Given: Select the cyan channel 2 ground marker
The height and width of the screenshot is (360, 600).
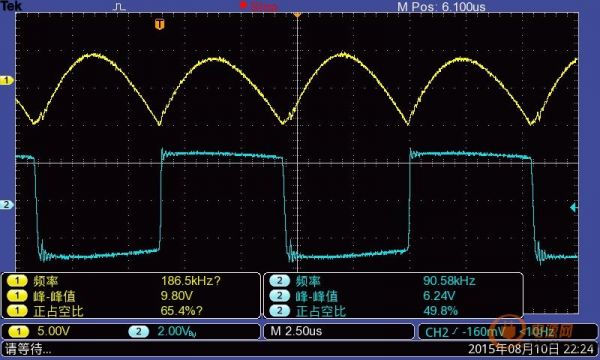Looking at the screenshot, I should point(6,205).
